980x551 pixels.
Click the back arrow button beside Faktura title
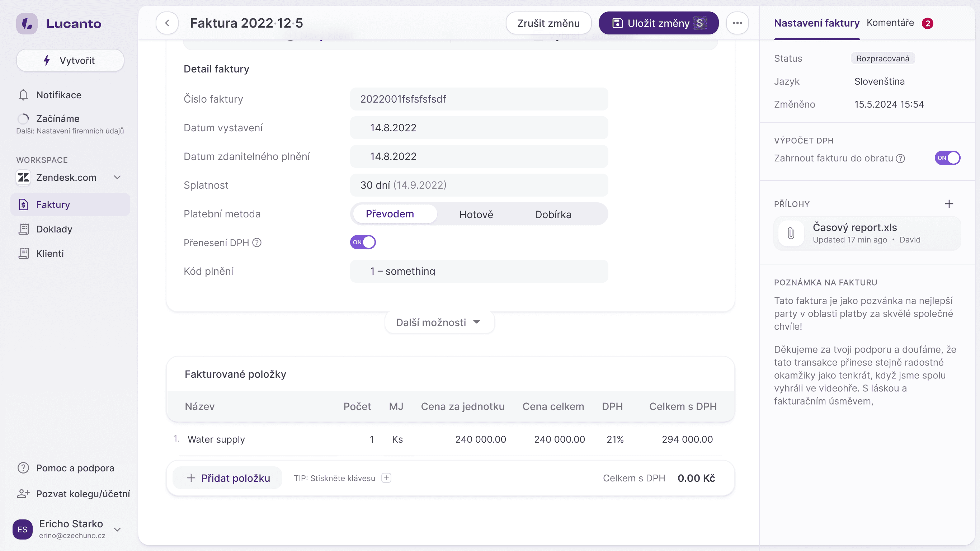click(x=167, y=23)
